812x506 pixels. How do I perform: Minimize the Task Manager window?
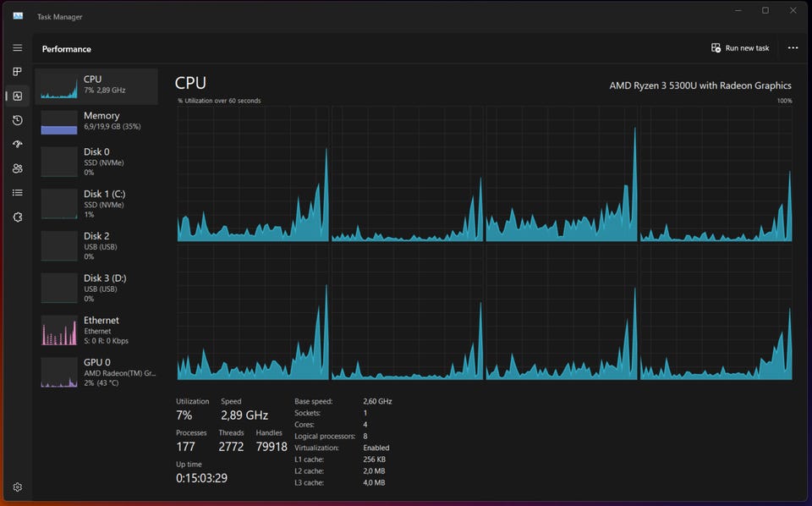coord(738,10)
